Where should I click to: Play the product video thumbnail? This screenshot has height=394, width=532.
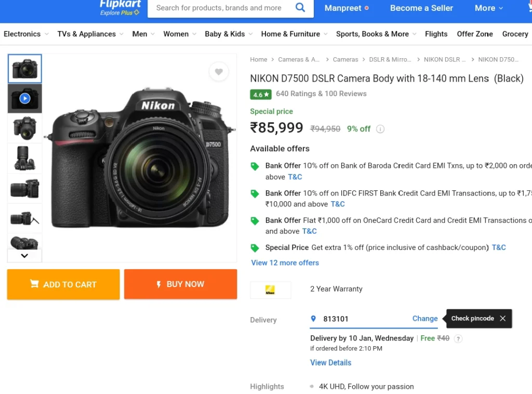[25, 98]
